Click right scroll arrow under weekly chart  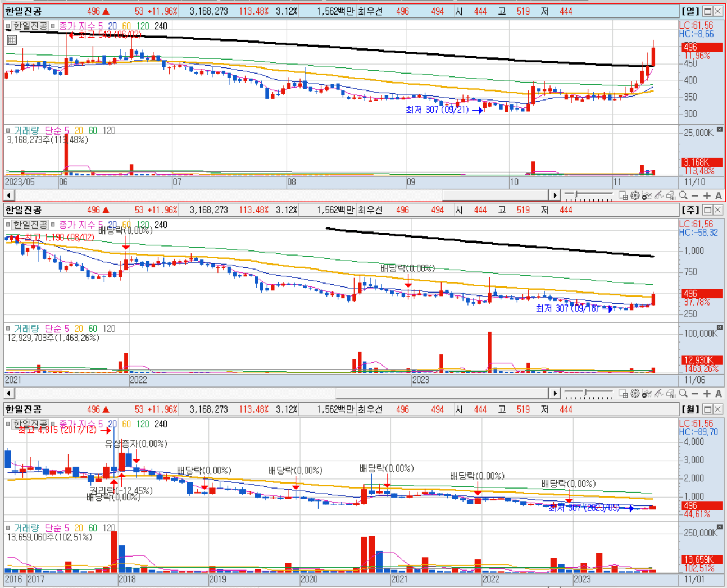pos(555,394)
